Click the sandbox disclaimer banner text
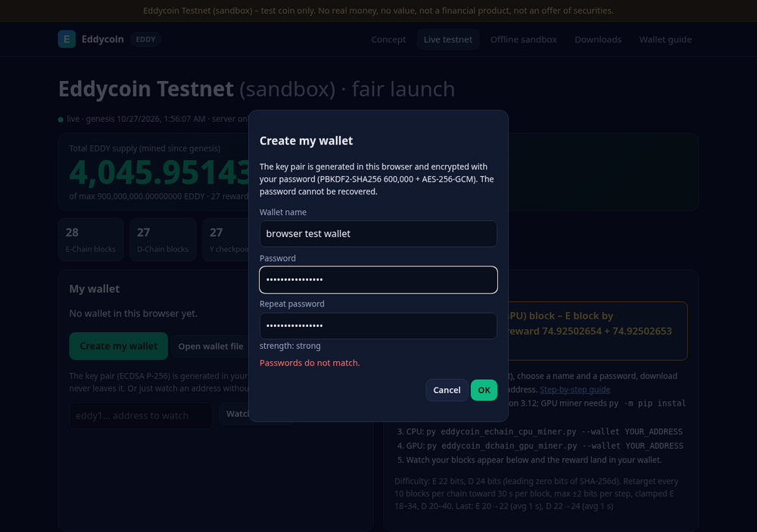The height and width of the screenshot is (532, 757). (x=378, y=11)
